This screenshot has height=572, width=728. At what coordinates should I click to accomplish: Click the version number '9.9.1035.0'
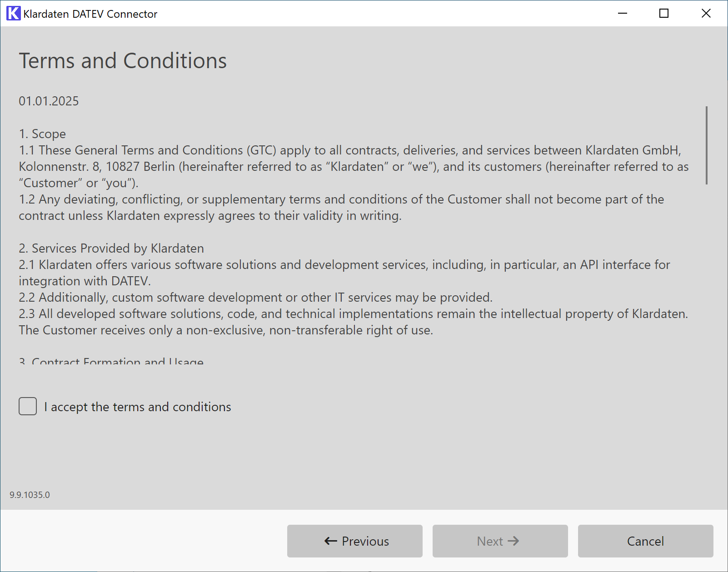30,495
